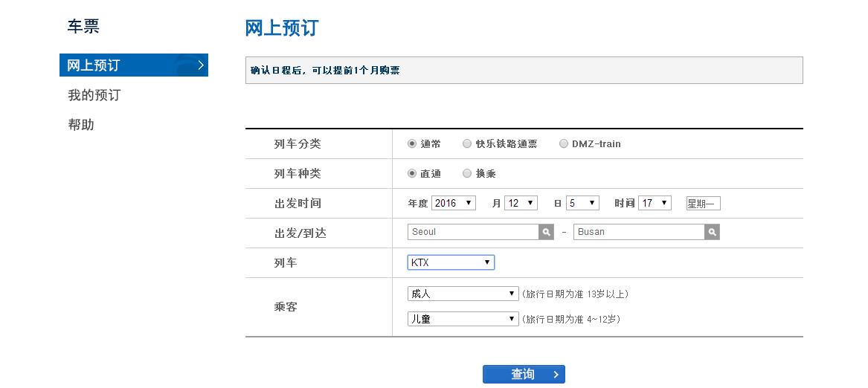Screen dimensions: 868x388
Task: Expand the day dropdown showing 5
Action: (582, 203)
